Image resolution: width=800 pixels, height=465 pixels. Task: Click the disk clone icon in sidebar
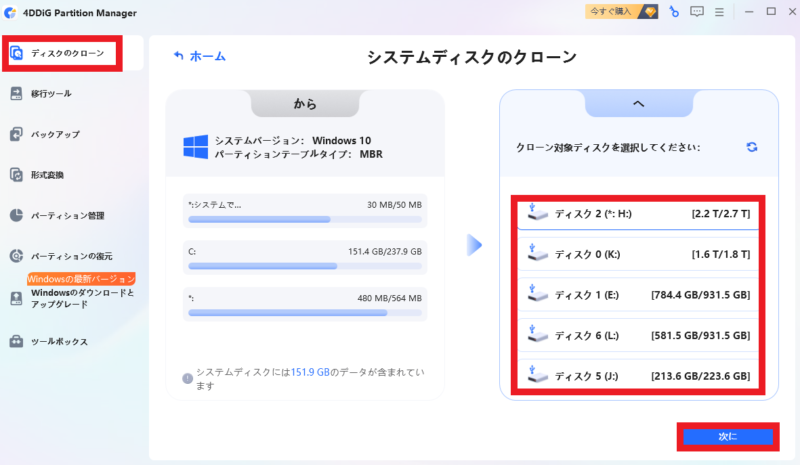[x=17, y=53]
